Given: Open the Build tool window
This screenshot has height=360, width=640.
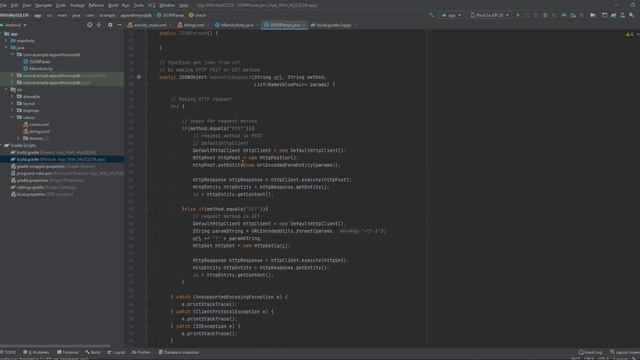Looking at the screenshot, I should click(93, 352).
